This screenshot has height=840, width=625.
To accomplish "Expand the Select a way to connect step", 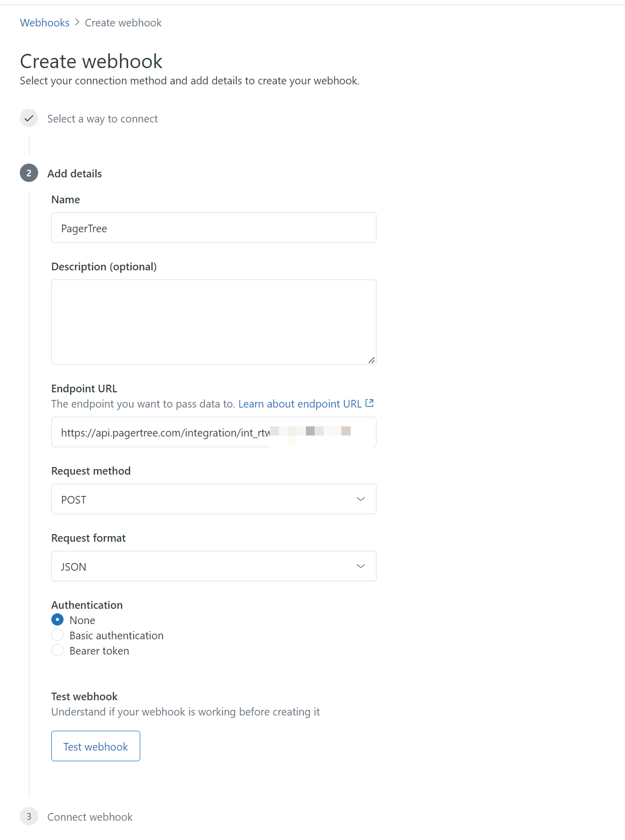I will click(102, 119).
